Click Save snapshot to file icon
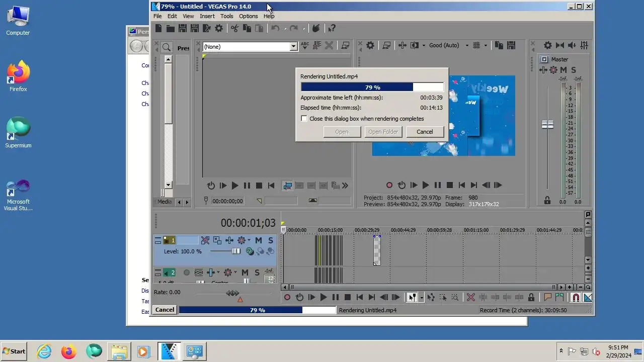Screen dimensions: 644x362 511,45
